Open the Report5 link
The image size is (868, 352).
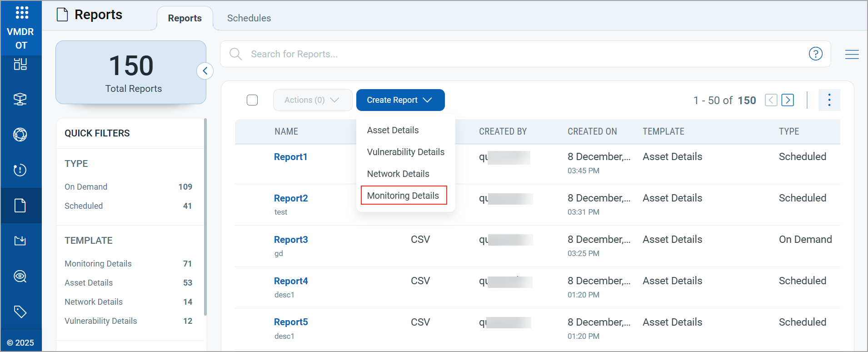tap(291, 322)
